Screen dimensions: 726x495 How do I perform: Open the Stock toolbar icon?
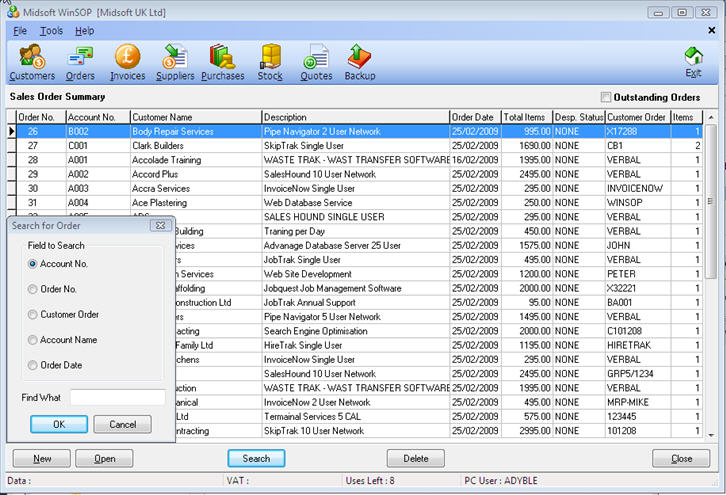click(270, 63)
